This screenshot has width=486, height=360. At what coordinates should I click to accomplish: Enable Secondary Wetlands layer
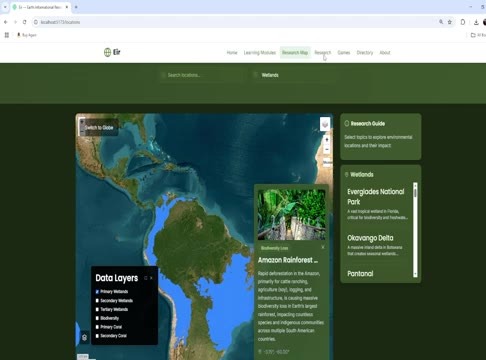(97, 301)
